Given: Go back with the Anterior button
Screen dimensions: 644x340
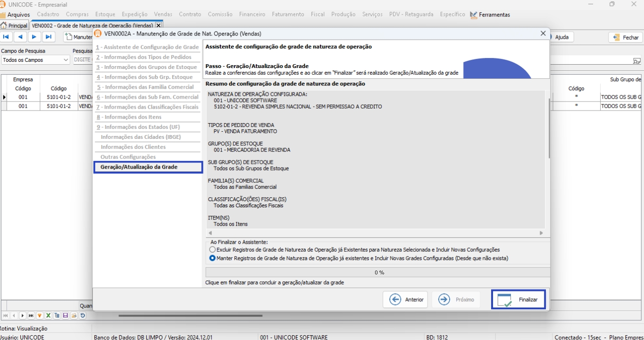Looking at the screenshot, I should coord(406,299).
